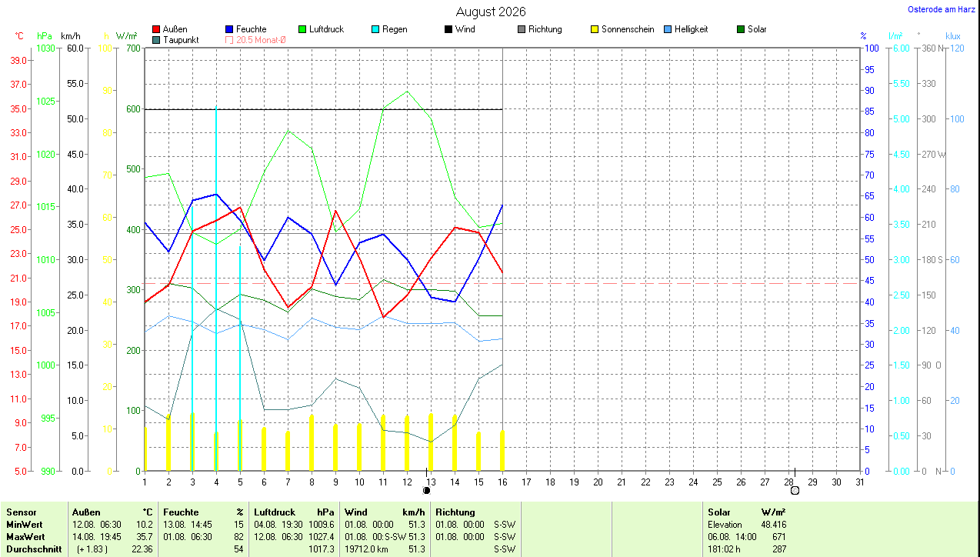Click the yellow Sonnenschein legend swatch
This screenshot has height=557, width=980.
[595, 30]
